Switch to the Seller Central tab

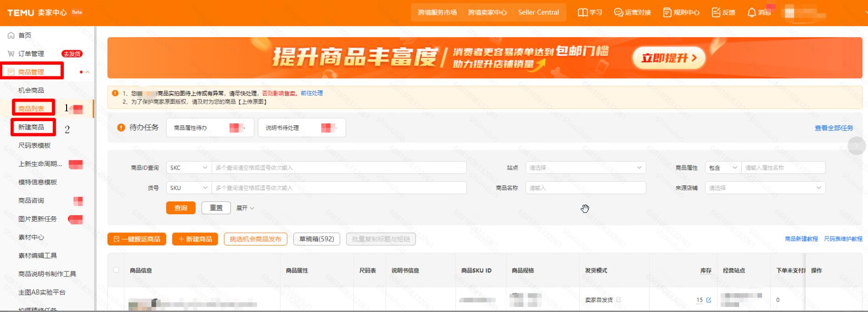click(538, 13)
